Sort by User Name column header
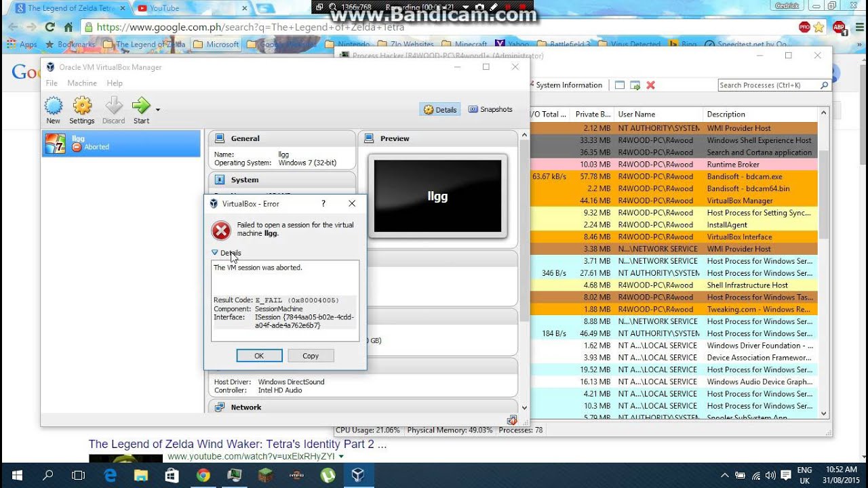Viewport: 868px width, 488px height. tap(658, 114)
